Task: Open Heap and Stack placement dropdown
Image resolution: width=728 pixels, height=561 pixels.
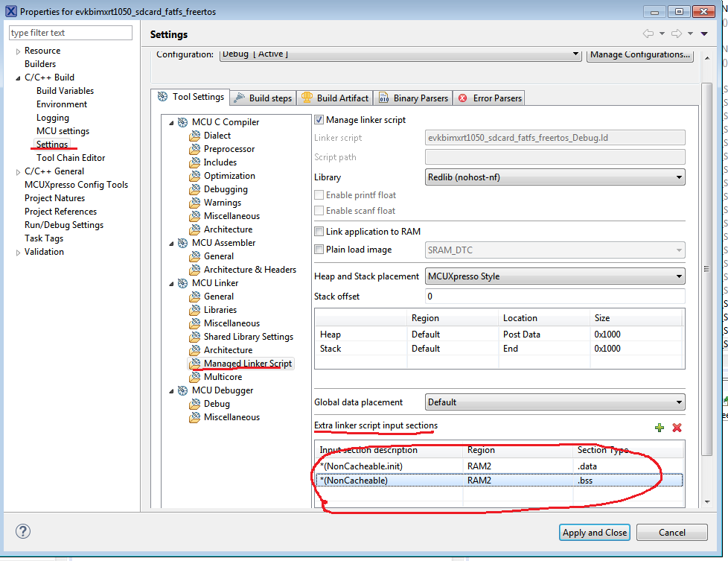Action: 555,276
